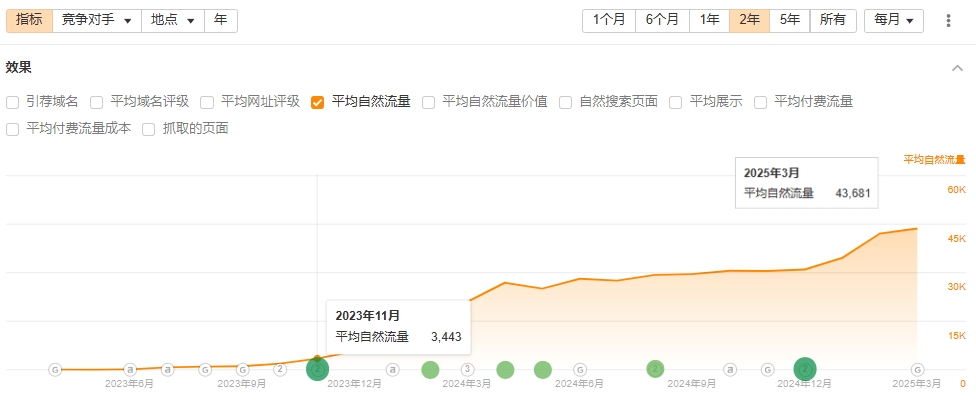Set the time range to 所有

coord(833,21)
